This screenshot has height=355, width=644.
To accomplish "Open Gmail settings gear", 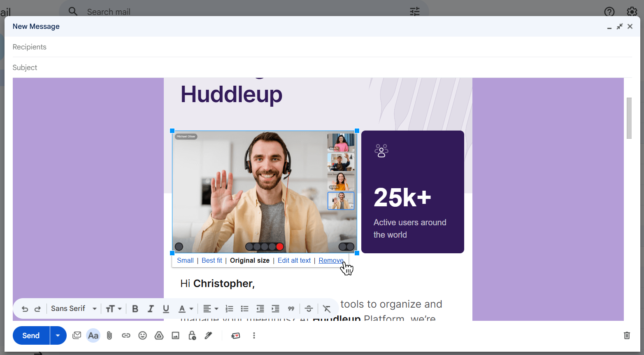I will (x=632, y=12).
